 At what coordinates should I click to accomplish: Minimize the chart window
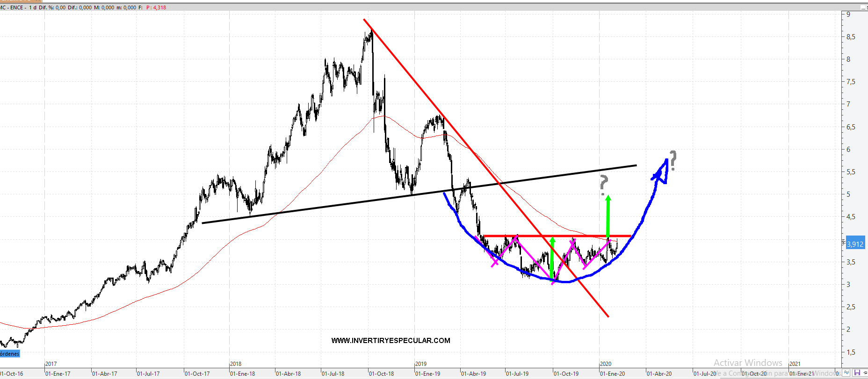[863, 7]
